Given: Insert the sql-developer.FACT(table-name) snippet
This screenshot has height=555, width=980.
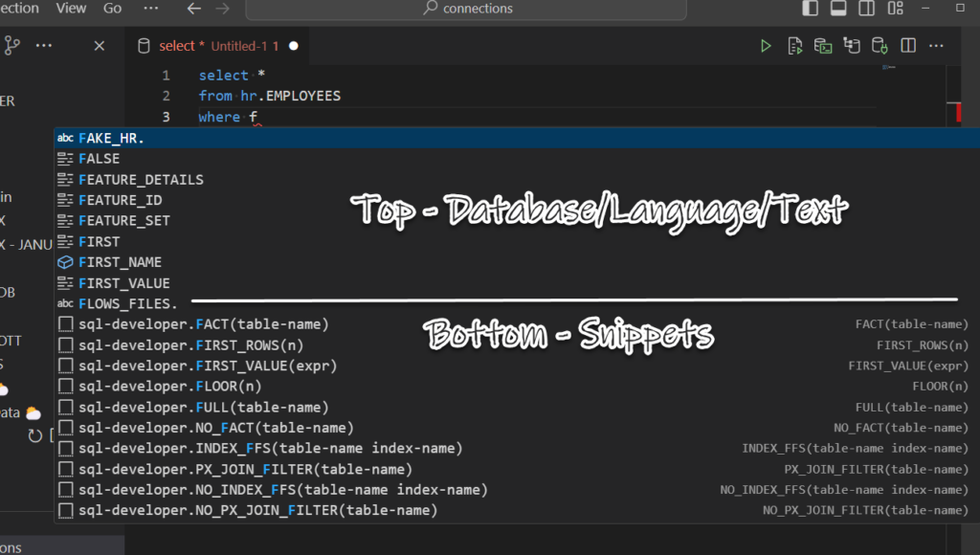Looking at the screenshot, I should point(517,324).
